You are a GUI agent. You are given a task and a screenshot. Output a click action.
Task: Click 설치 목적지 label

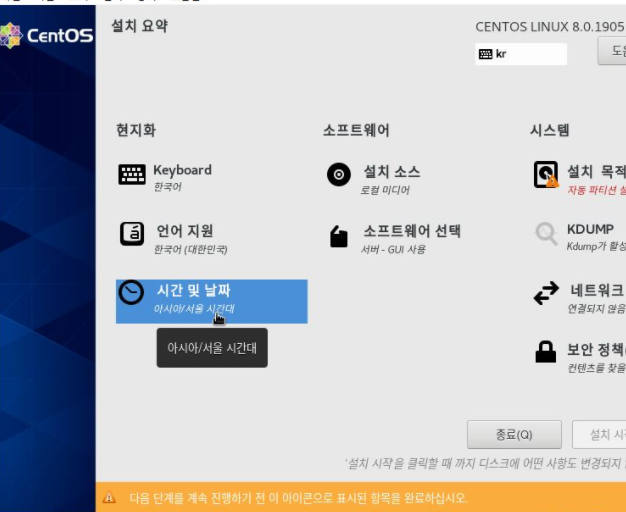(596, 172)
